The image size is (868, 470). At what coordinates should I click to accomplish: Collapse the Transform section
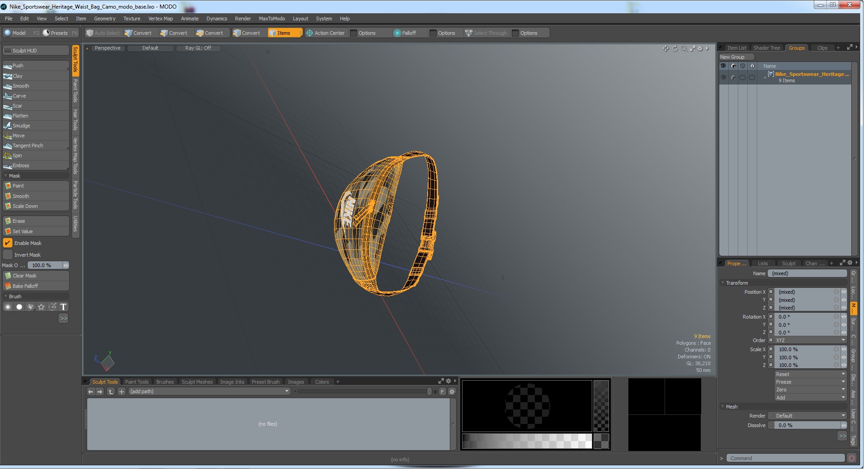click(723, 283)
